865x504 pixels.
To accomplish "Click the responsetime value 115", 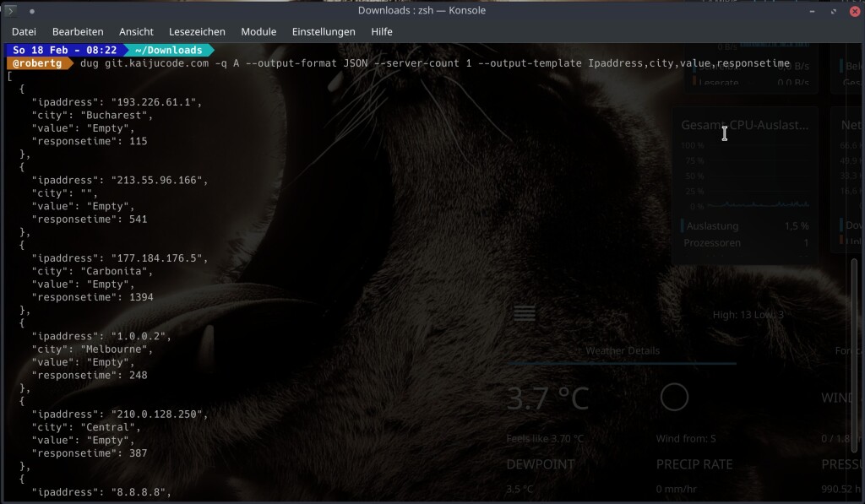I will tap(139, 141).
